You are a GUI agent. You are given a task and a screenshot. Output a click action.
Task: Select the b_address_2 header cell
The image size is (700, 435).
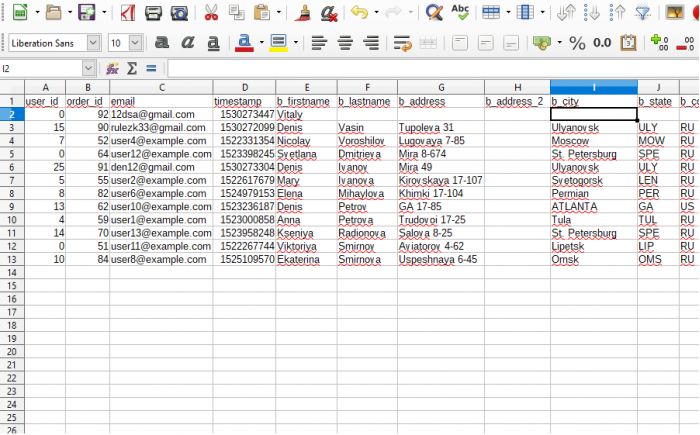[517, 101]
